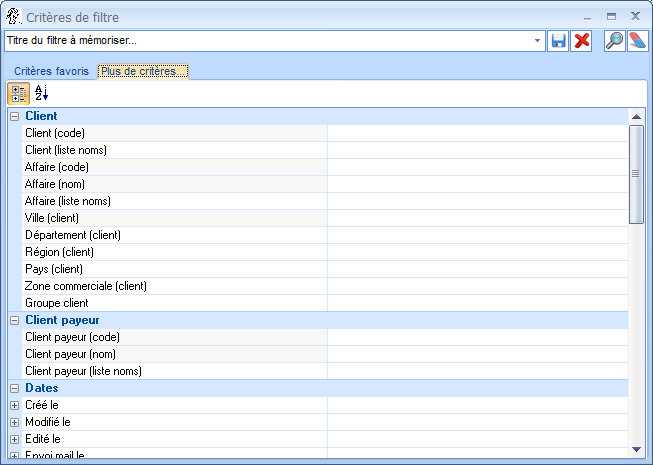Screen dimensions: 653x465
Task: Switch to Critères favoris tab
Action: pos(51,72)
